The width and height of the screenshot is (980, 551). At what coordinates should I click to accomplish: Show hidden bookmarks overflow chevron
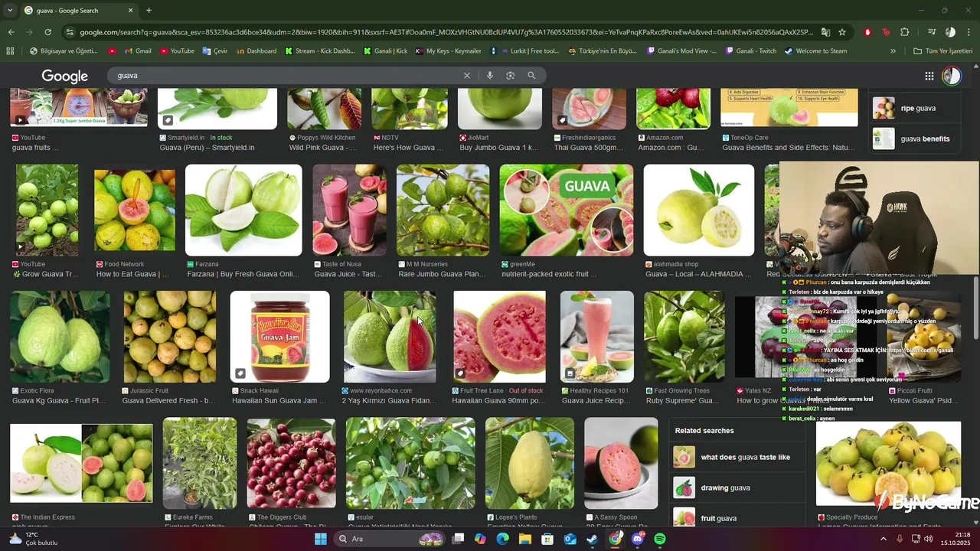[893, 51]
